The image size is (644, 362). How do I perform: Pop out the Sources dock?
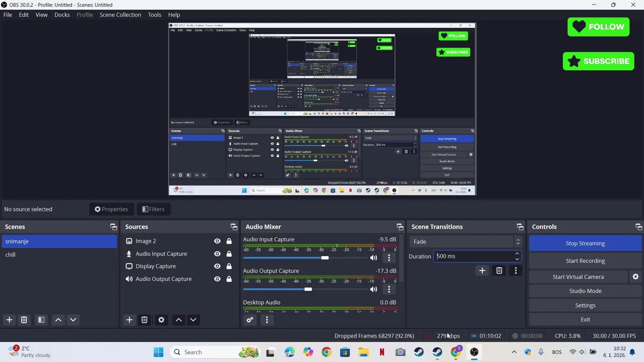[234, 227]
